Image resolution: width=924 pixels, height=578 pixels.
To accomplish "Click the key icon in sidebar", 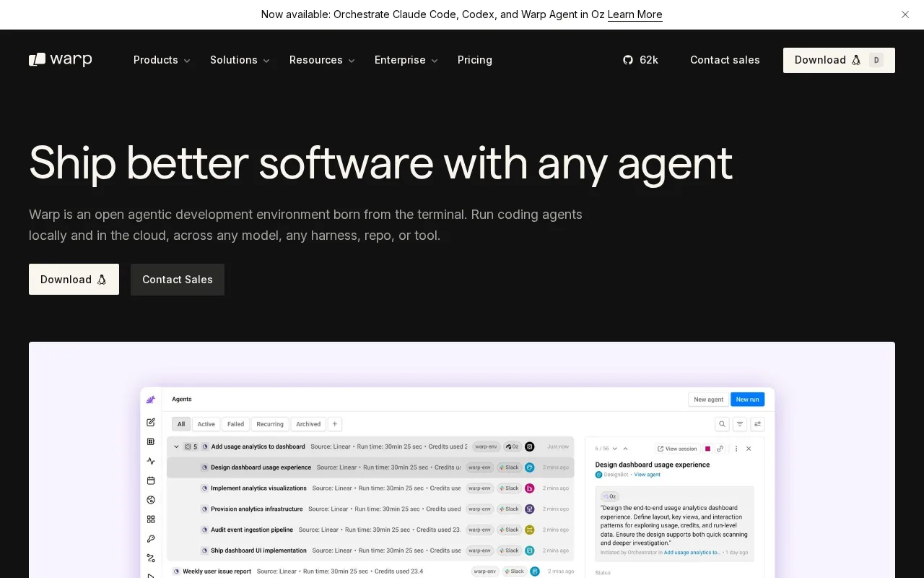I will point(151,539).
